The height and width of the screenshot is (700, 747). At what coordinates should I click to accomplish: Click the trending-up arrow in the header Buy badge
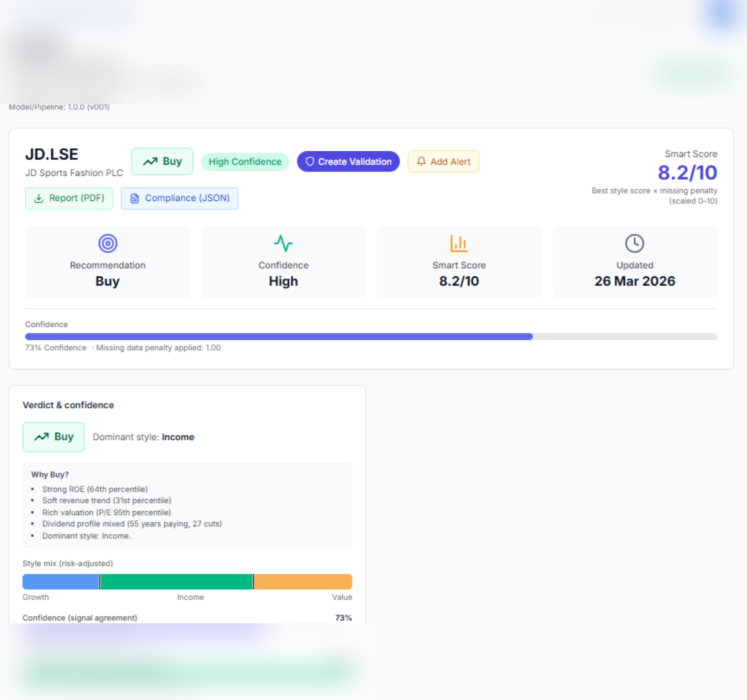(x=150, y=161)
